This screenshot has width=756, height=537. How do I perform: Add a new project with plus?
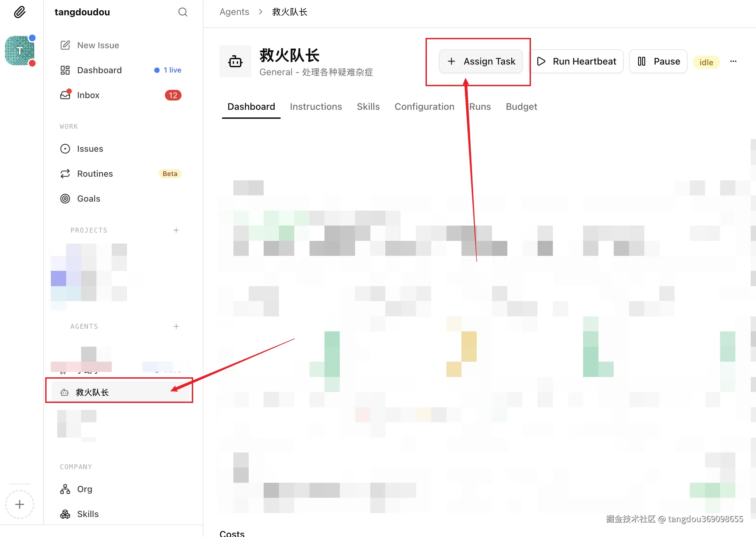pyautogui.click(x=176, y=230)
